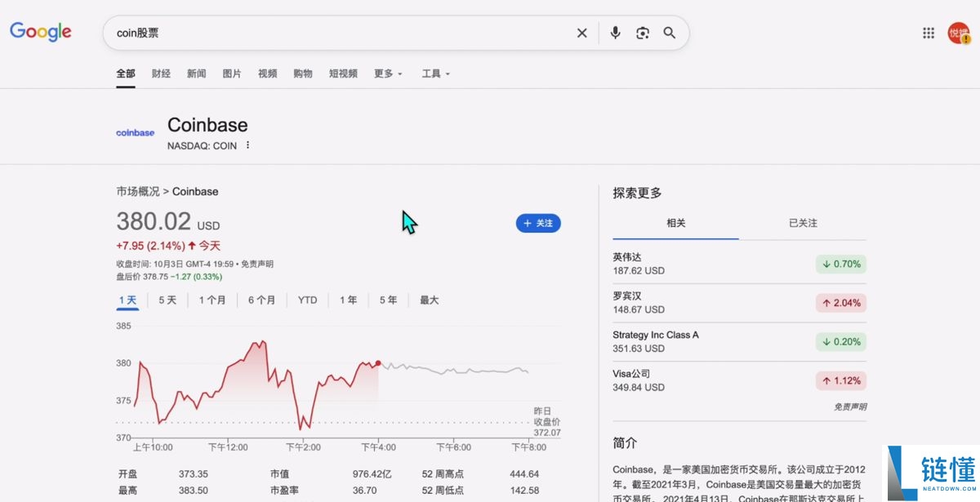
Task: Select the YTD chart range
Action: pos(306,300)
